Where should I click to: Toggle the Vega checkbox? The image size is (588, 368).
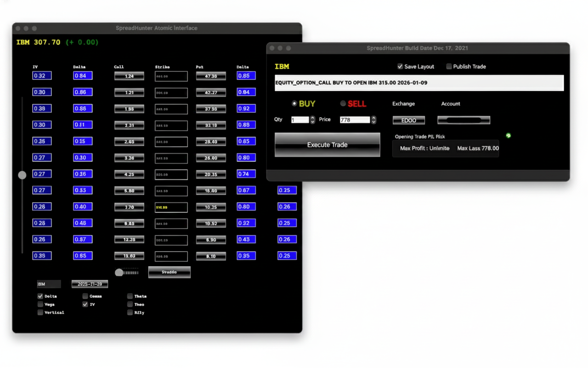point(40,304)
